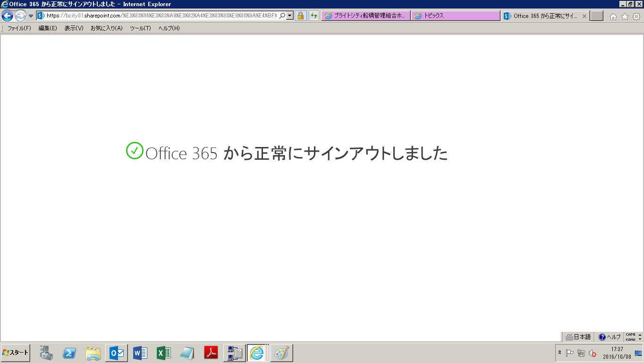Click the browser Forward arrow button
The width and height of the screenshot is (644, 363).
[20, 16]
